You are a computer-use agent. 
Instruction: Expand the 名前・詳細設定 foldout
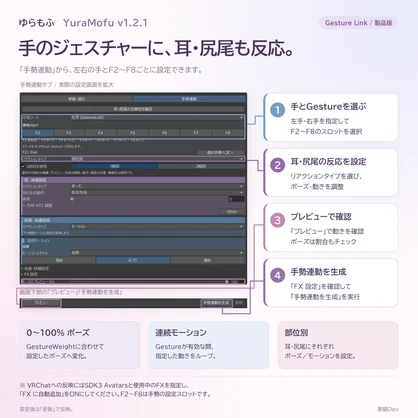pyautogui.click(x=35, y=268)
